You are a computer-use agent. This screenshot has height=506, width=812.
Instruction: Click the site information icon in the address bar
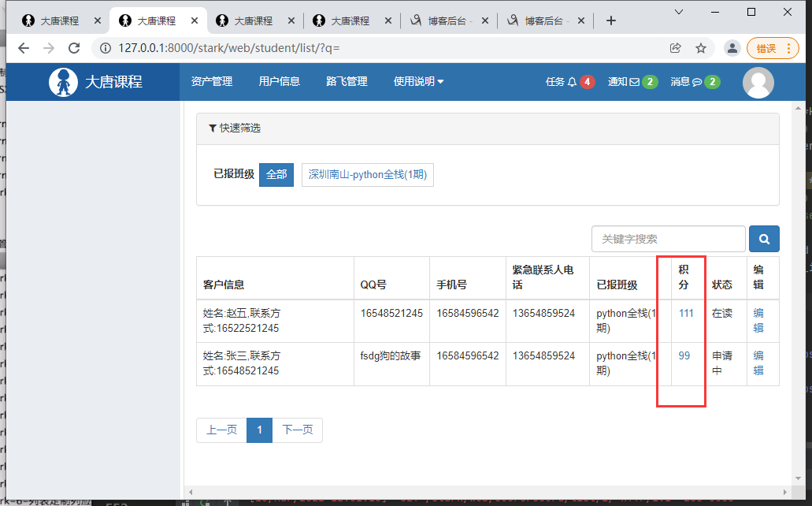click(x=105, y=48)
